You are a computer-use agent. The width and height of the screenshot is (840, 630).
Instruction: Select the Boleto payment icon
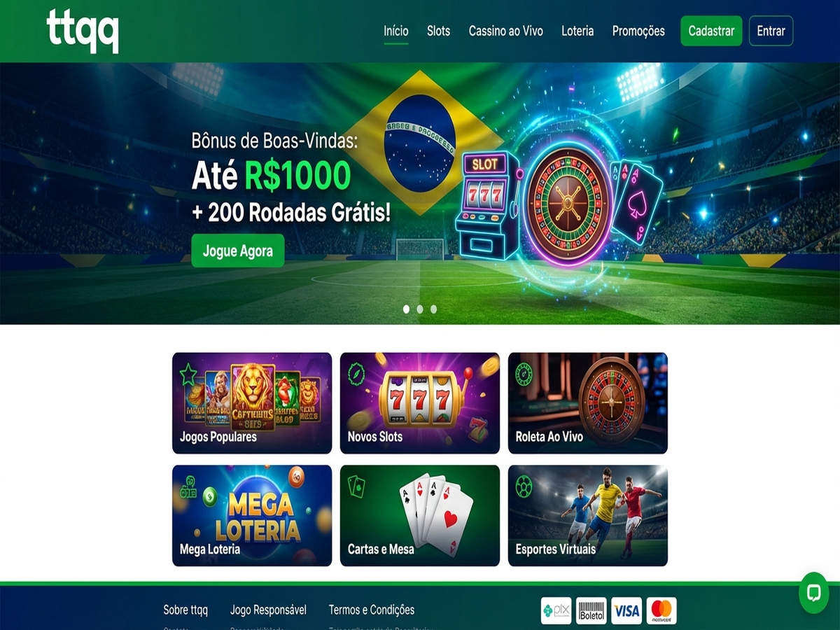pos(591,611)
